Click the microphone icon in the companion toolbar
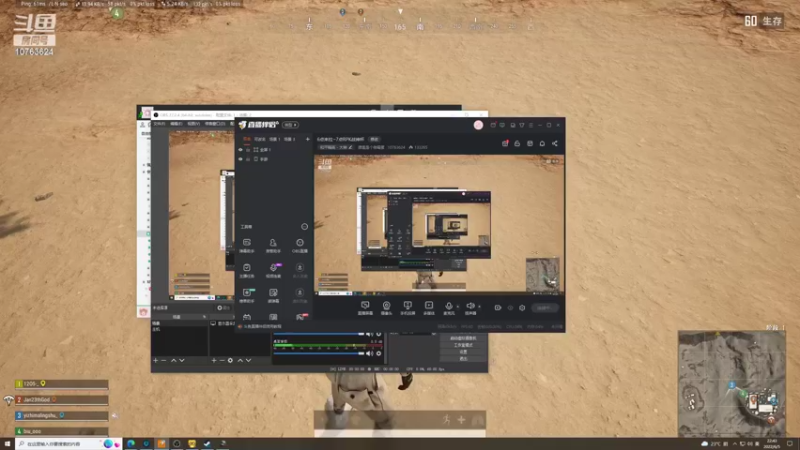The width and height of the screenshot is (800, 450). [448, 308]
